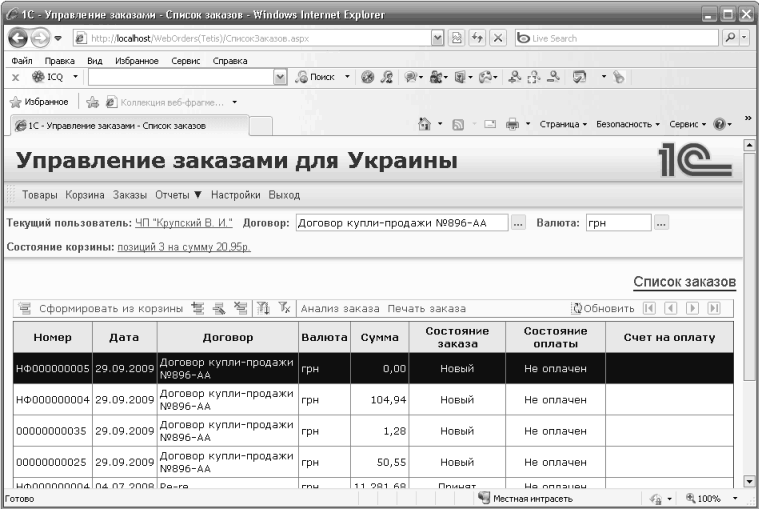The height and width of the screenshot is (509, 759).
Task: Open the Заказы page
Action: pyautogui.click(x=130, y=195)
